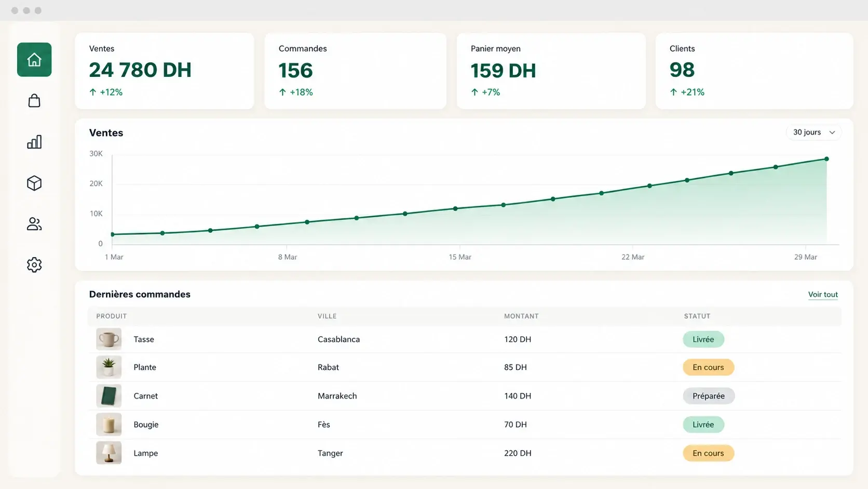Select the Plante product thumbnail

(x=109, y=367)
